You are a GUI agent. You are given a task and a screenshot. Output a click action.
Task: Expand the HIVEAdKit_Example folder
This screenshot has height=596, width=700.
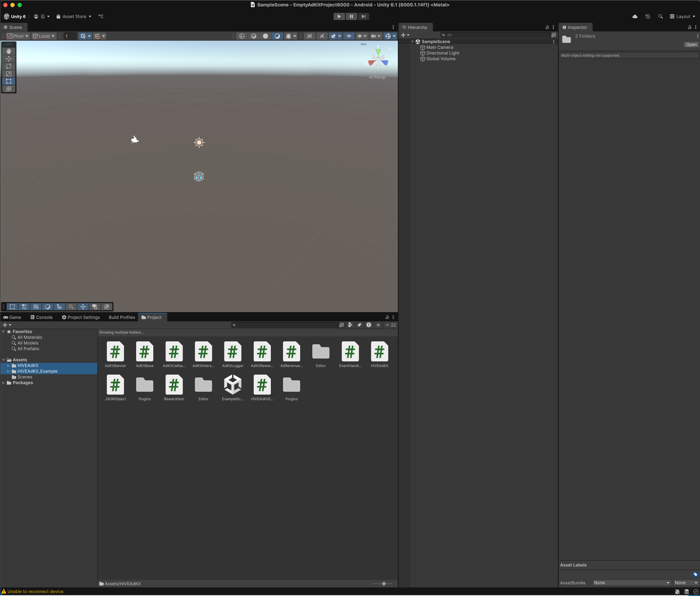click(x=9, y=371)
